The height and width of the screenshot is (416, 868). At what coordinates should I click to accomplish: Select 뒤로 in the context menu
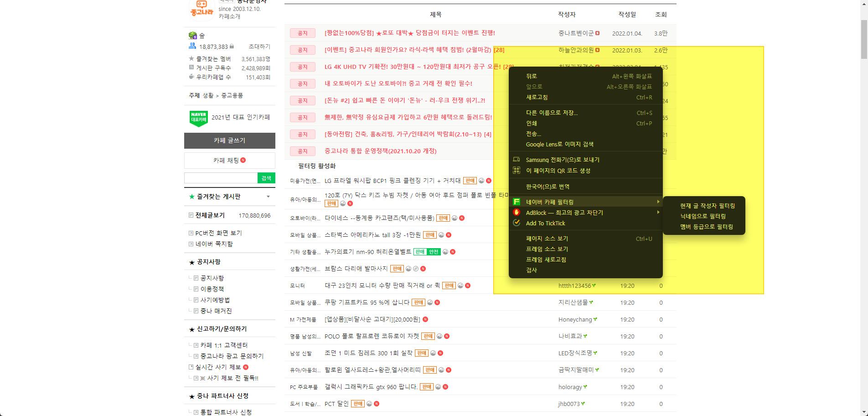tap(586, 76)
